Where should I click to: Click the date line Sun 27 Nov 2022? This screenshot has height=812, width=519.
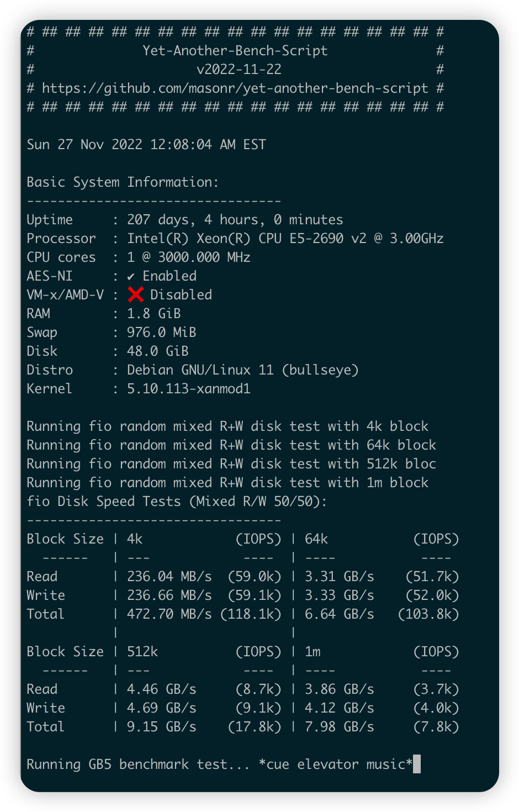tap(146, 145)
